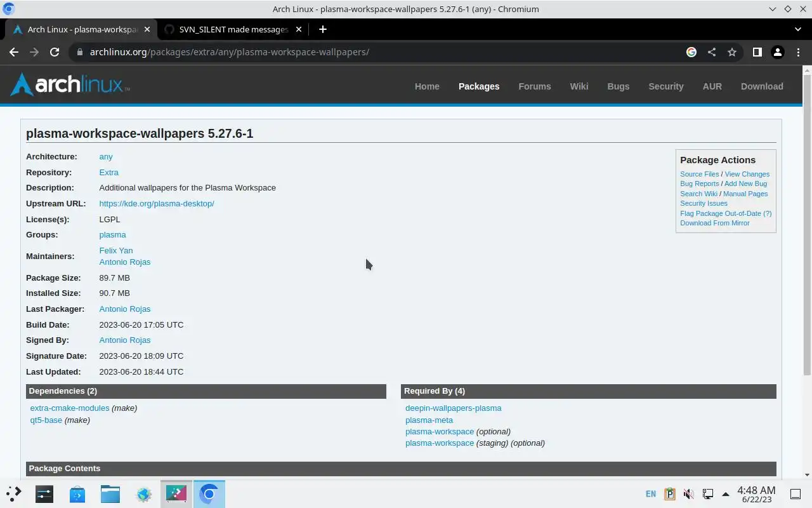
Task: Open the plasma group link
Action: 112,235
